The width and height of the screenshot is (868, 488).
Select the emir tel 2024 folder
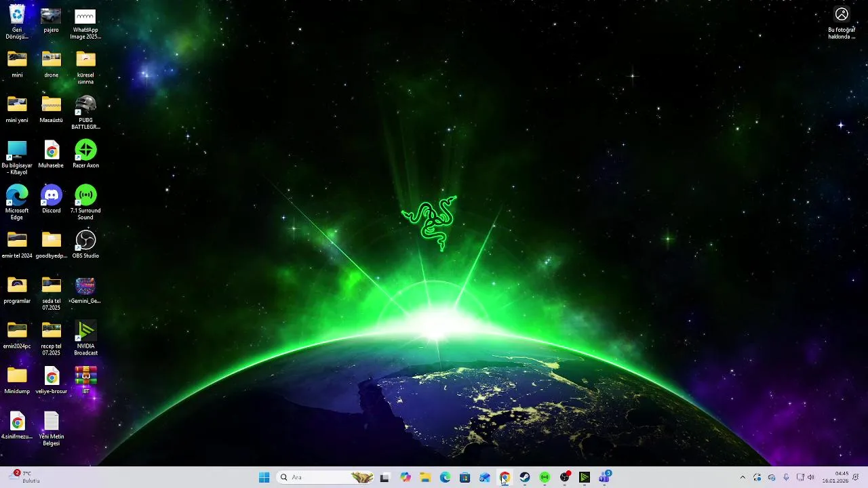pos(17,245)
